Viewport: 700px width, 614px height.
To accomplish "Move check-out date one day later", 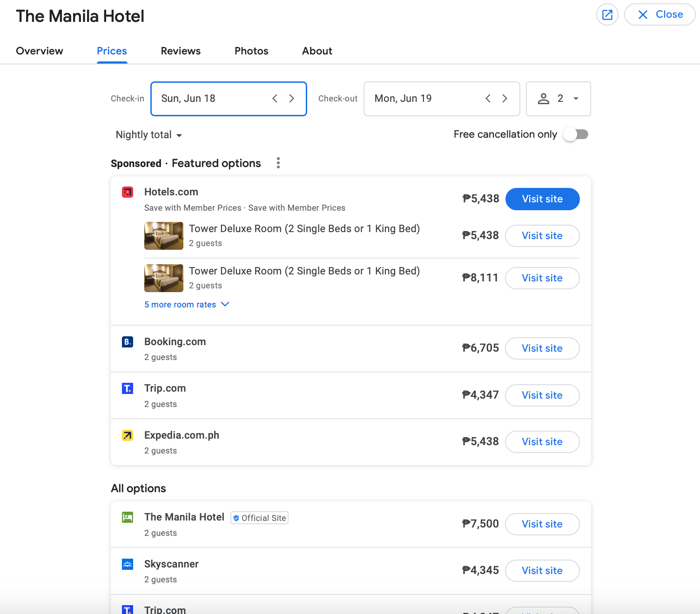I will (505, 99).
